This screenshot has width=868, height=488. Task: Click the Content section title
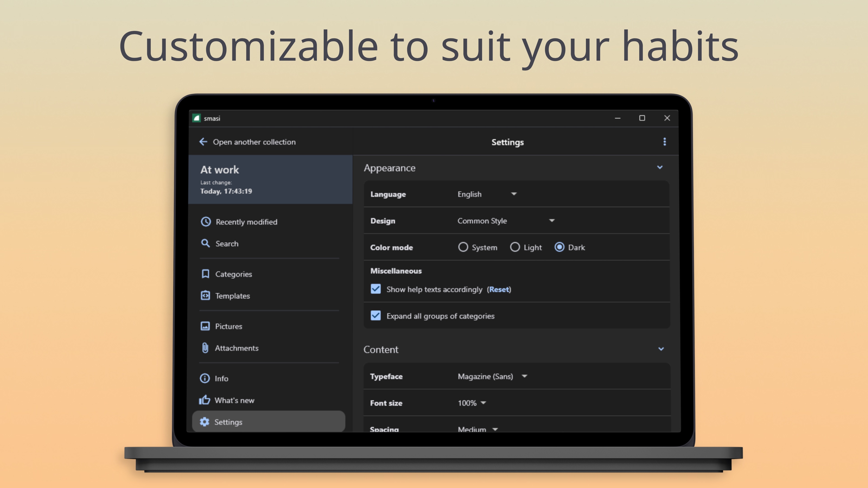coord(381,349)
